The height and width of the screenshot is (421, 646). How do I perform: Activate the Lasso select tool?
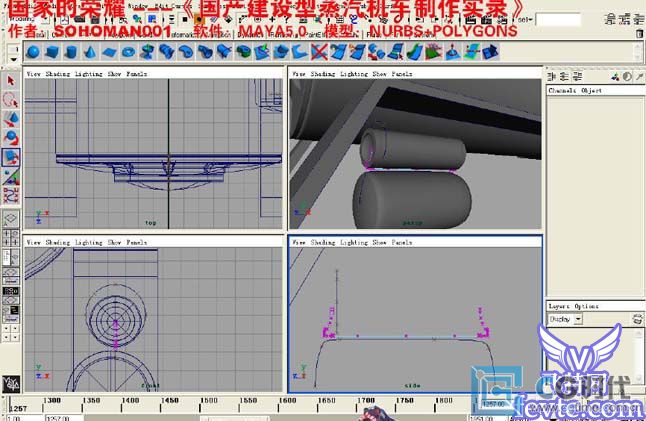pyautogui.click(x=11, y=100)
